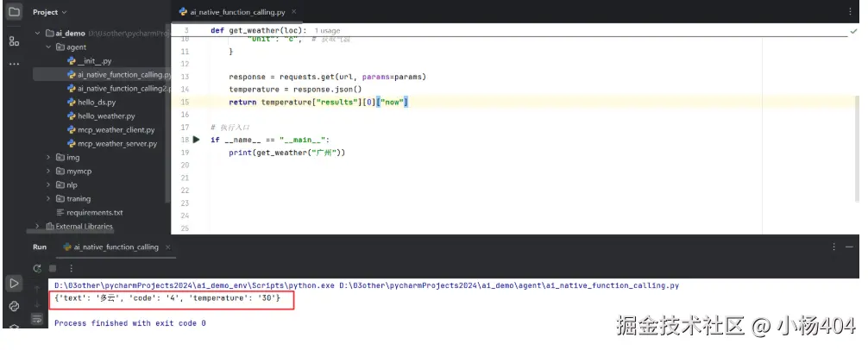Viewport: 868px width, 350px height.
Task: Click line 14 response.json() code
Action: 295,89
